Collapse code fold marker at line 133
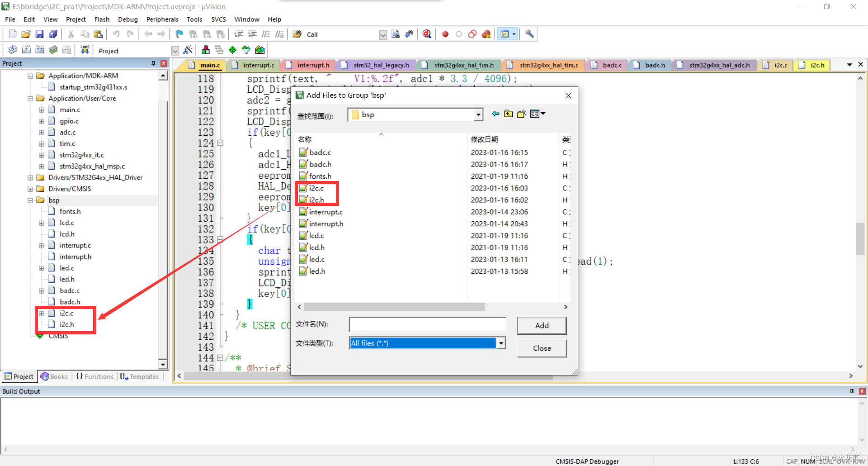The height and width of the screenshot is (466, 868). tap(220, 239)
